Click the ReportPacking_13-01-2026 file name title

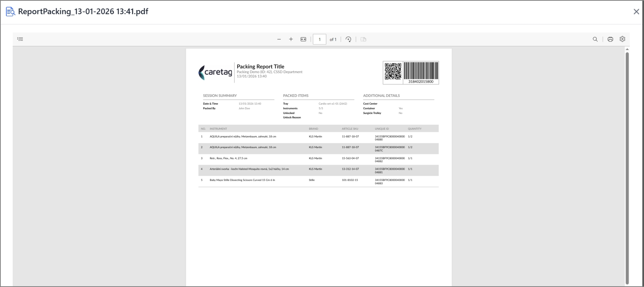tap(83, 12)
